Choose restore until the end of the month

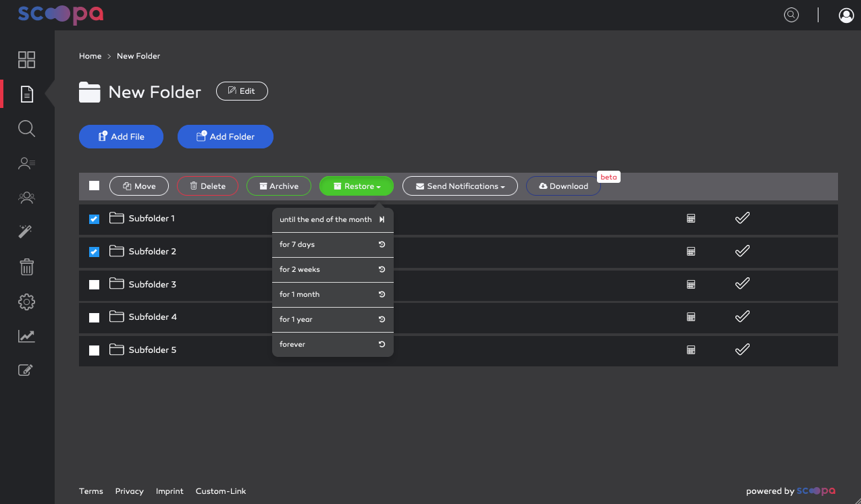pyautogui.click(x=333, y=219)
